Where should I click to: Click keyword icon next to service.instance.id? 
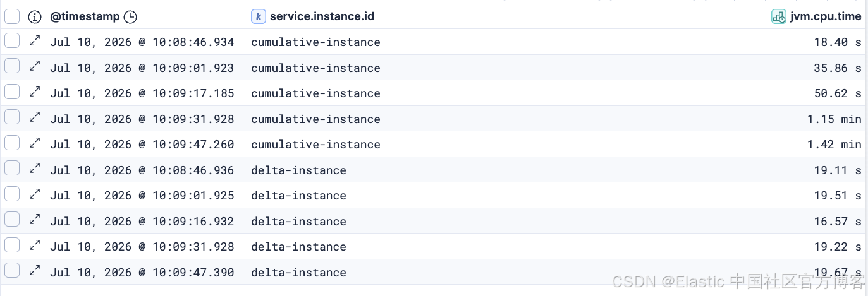click(x=258, y=16)
